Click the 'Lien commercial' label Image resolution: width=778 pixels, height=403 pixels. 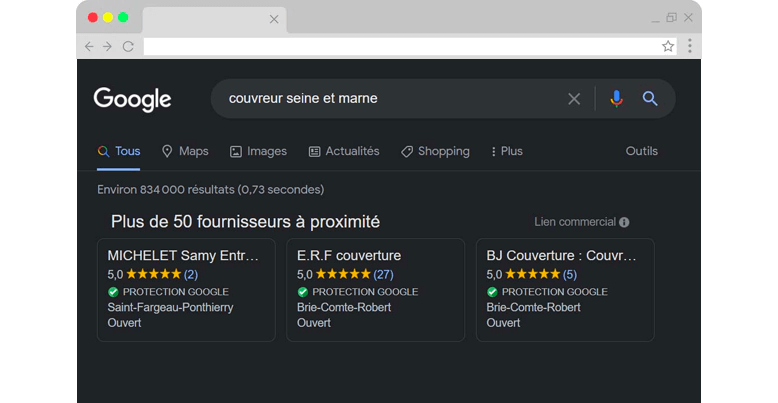(x=575, y=222)
